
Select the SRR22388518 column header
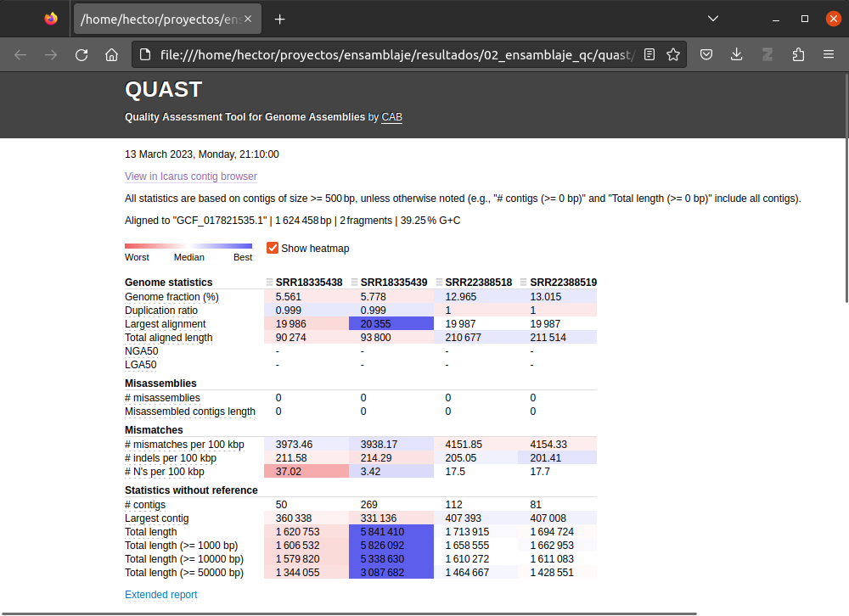[x=479, y=282]
